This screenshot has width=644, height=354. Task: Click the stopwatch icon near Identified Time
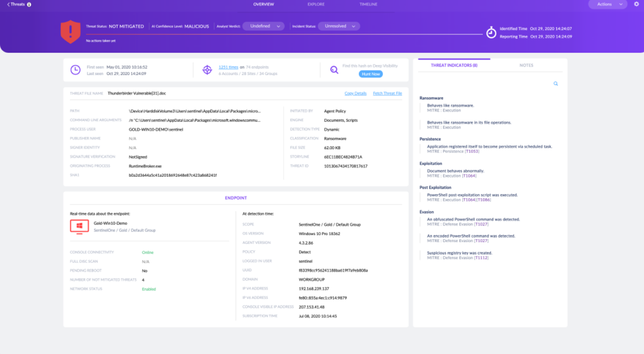[491, 32]
